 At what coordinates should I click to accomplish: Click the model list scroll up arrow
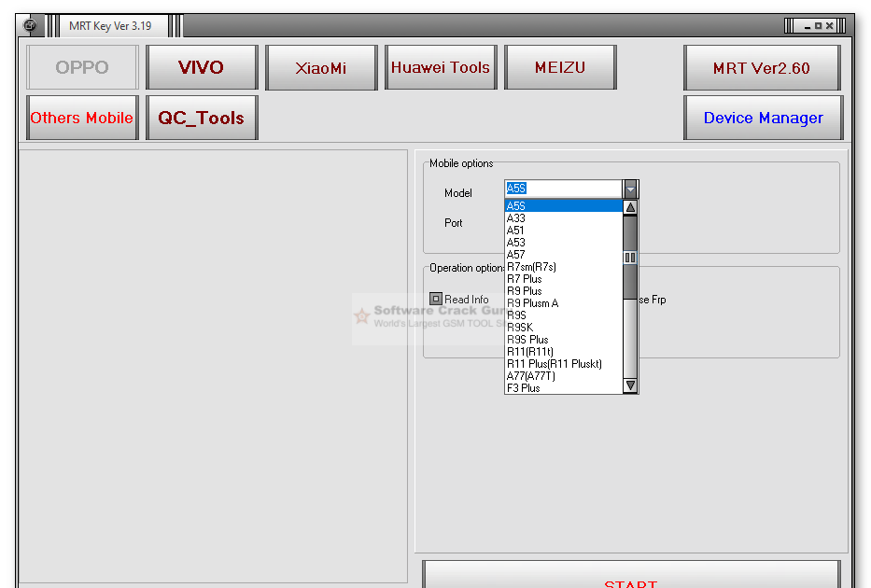[630, 207]
